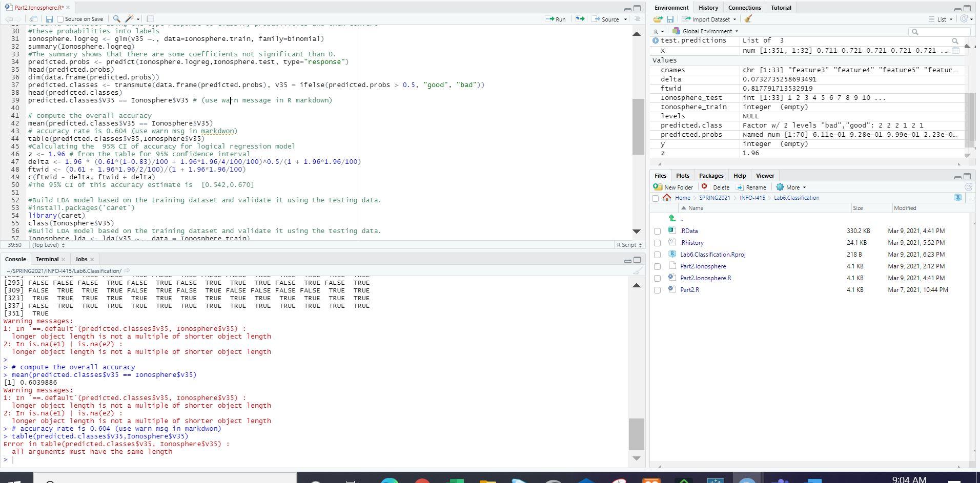
Task: Toggle the Source on Save checkbox
Action: pos(60,19)
